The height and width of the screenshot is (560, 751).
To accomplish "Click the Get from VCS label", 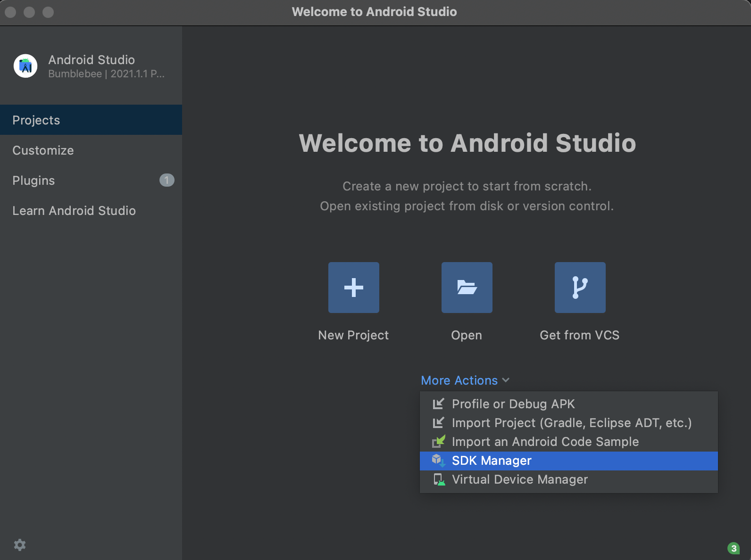I will (x=580, y=335).
